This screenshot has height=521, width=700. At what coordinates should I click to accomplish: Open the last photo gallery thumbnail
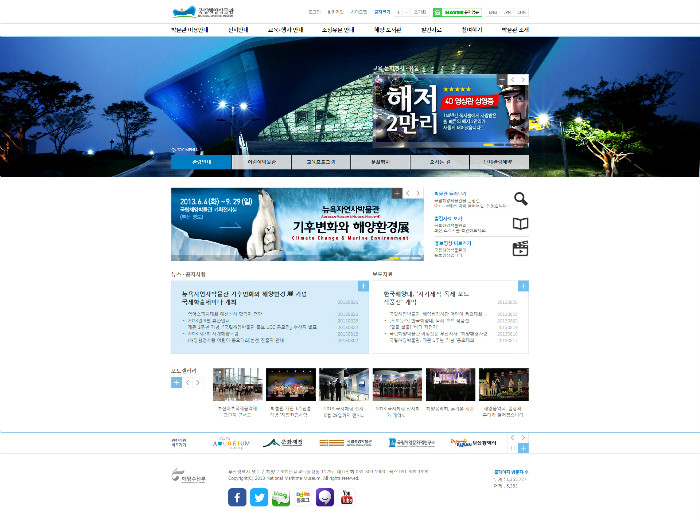pyautogui.click(x=504, y=384)
